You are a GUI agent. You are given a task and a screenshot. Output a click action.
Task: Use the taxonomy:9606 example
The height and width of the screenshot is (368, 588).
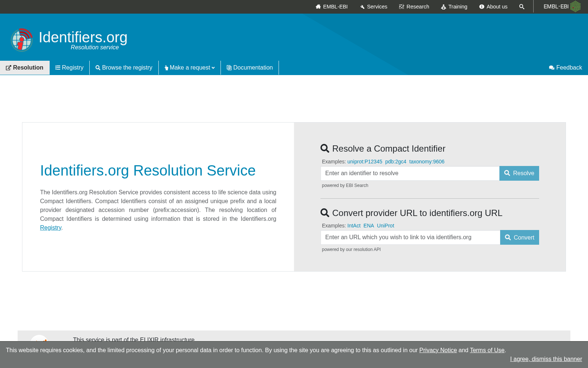pyautogui.click(x=427, y=162)
